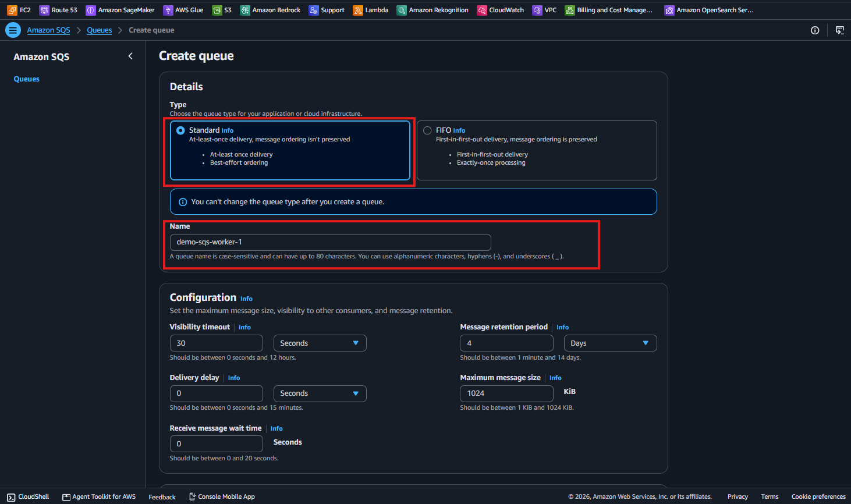Open Info link for Message retention period
Screen dimensions: 851x504
[563, 328]
